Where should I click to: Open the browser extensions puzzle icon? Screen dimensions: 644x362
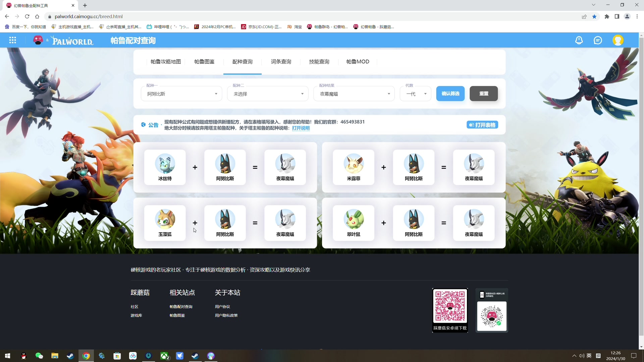[607, 16]
